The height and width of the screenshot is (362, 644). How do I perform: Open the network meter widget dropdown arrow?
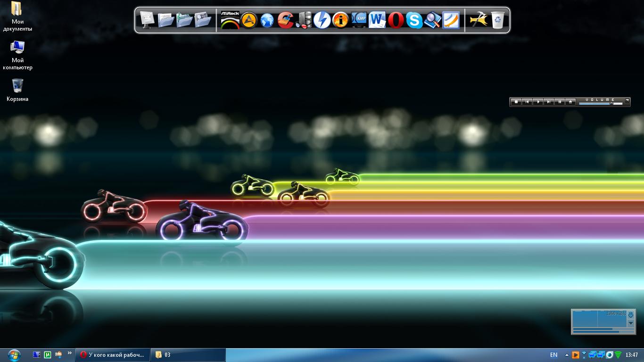[x=631, y=323]
